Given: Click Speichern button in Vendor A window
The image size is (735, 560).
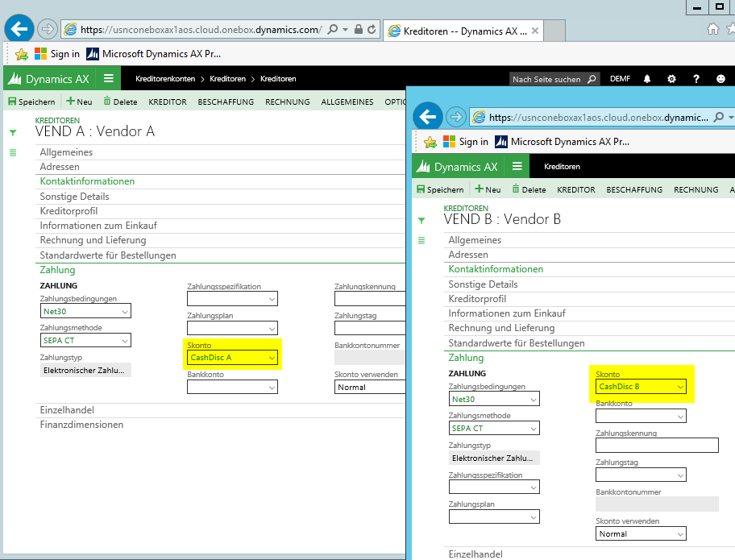Looking at the screenshot, I should (x=31, y=102).
